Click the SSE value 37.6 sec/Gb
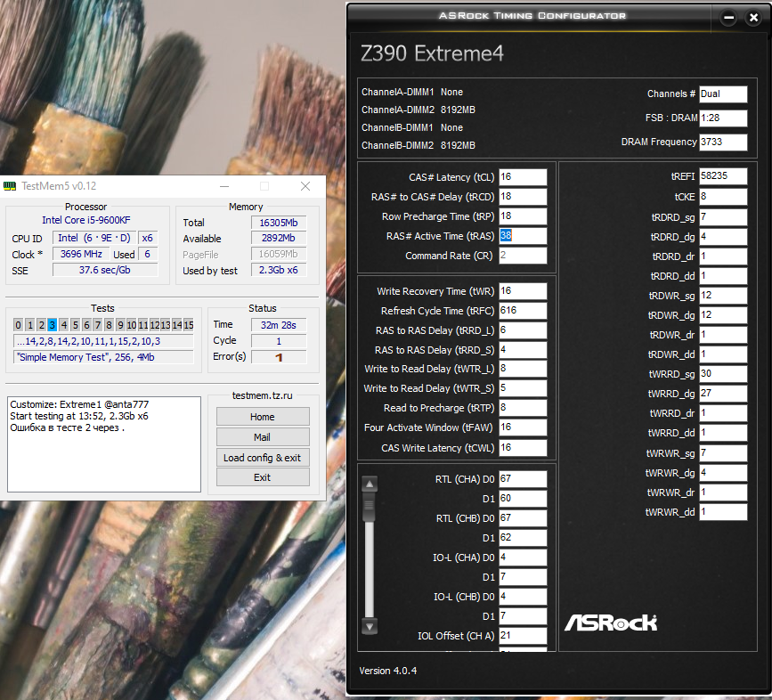This screenshot has height=700, width=772. pyautogui.click(x=105, y=270)
